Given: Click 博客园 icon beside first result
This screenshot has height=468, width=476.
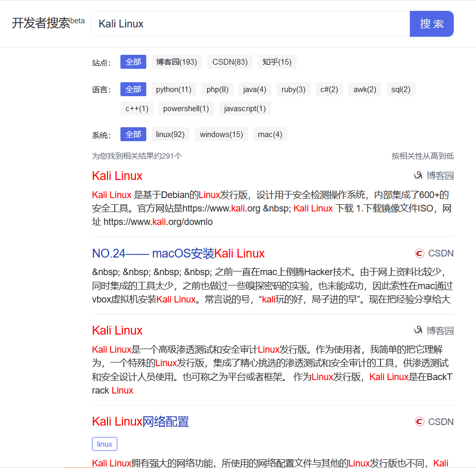Looking at the screenshot, I should 418,175.
